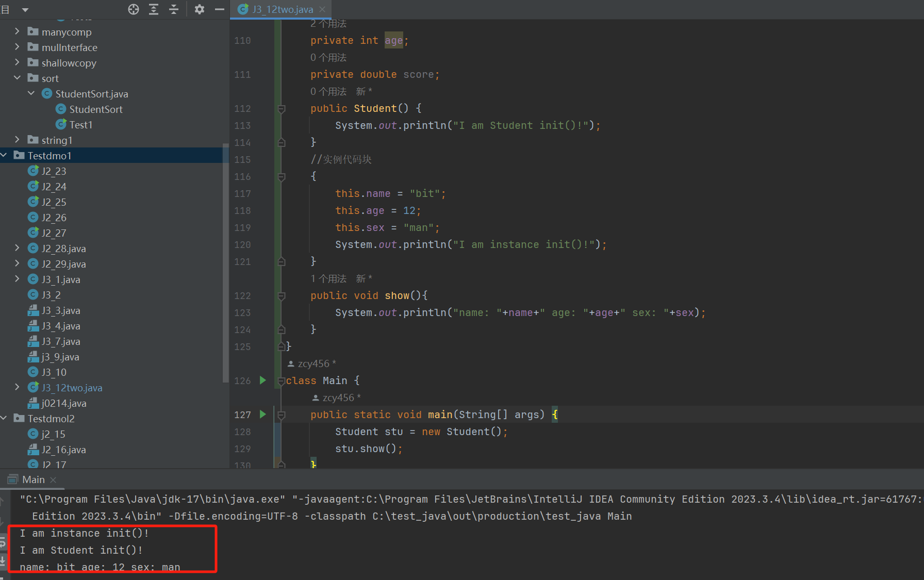Click the J2_23 class icon
The image size is (924, 580).
[x=33, y=171]
